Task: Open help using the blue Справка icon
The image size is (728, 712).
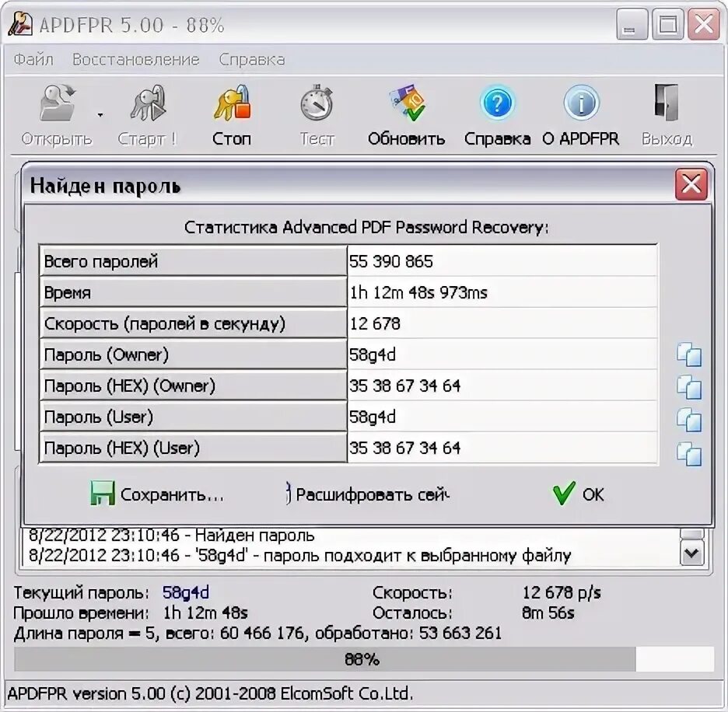Action: click(x=496, y=109)
